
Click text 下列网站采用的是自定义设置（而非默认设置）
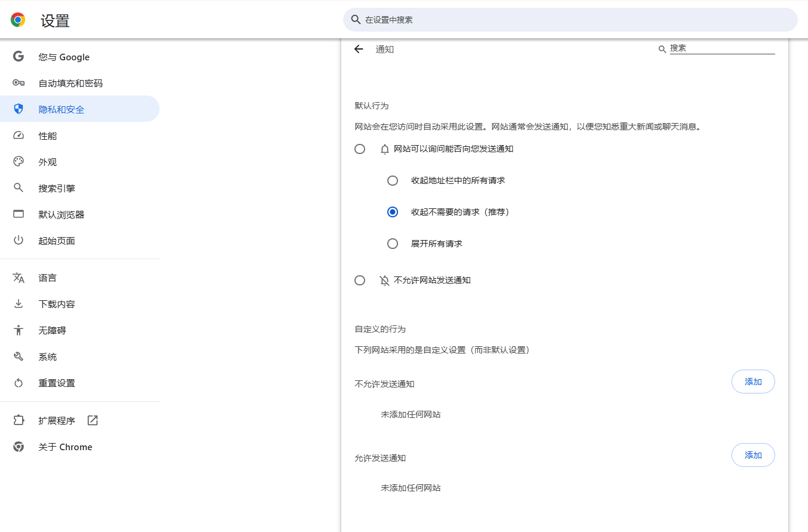(x=442, y=350)
